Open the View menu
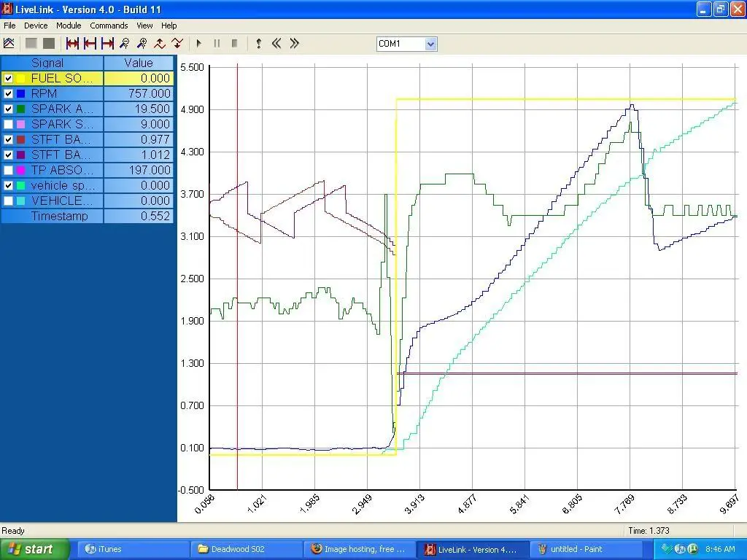Screen dimensions: 747x560 pos(144,26)
